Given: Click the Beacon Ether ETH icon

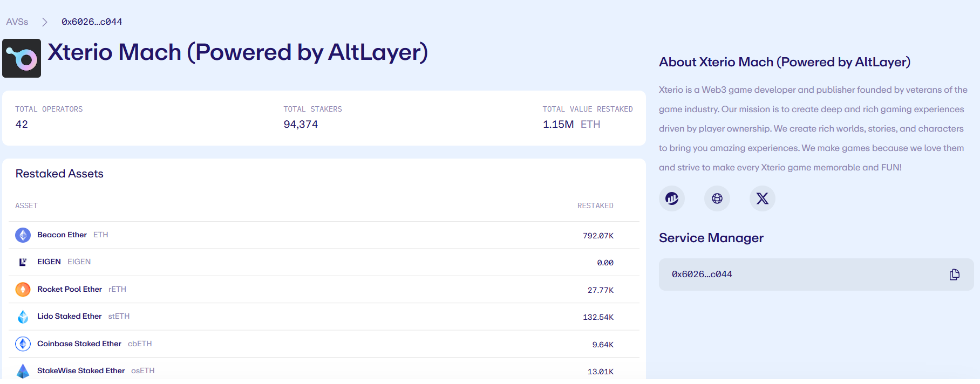Looking at the screenshot, I should click(x=23, y=235).
